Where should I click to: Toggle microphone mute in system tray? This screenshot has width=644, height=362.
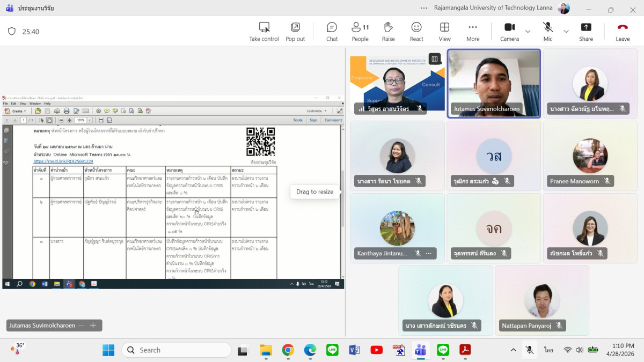point(529,350)
